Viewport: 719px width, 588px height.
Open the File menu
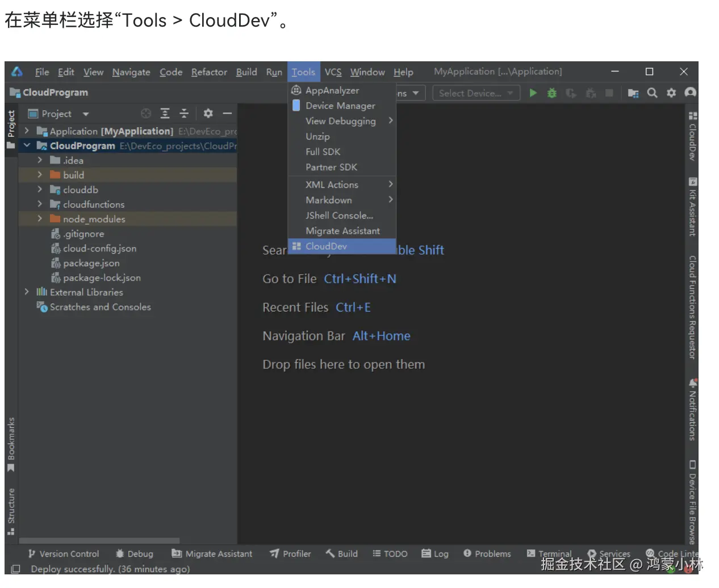pyautogui.click(x=42, y=72)
